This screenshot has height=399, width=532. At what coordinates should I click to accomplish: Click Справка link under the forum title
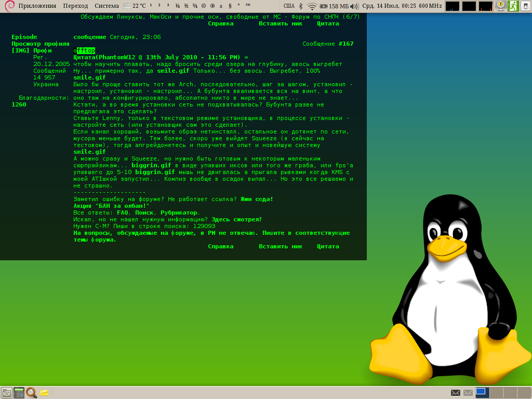(x=220, y=23)
